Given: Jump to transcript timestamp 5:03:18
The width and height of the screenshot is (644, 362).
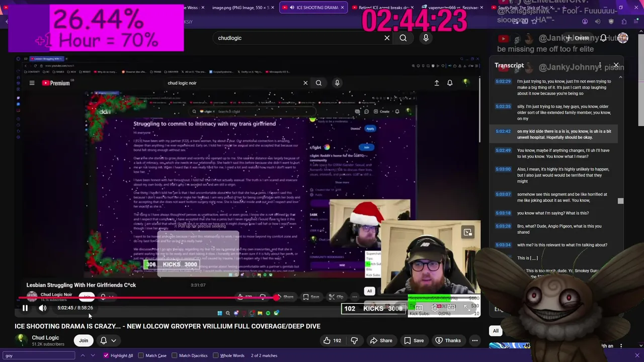Looking at the screenshot, I should coord(503,213).
